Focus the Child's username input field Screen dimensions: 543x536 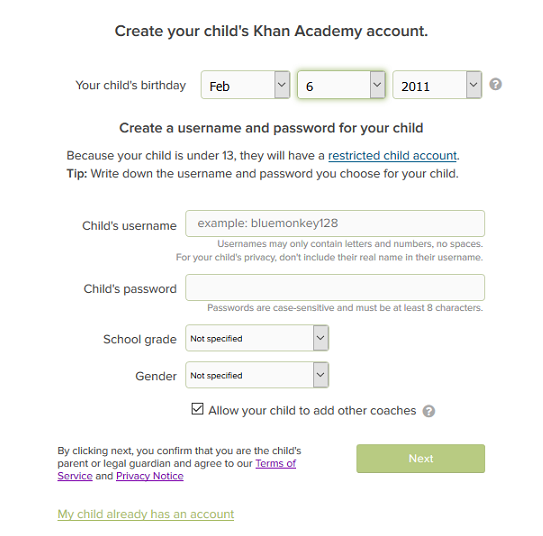[335, 223]
